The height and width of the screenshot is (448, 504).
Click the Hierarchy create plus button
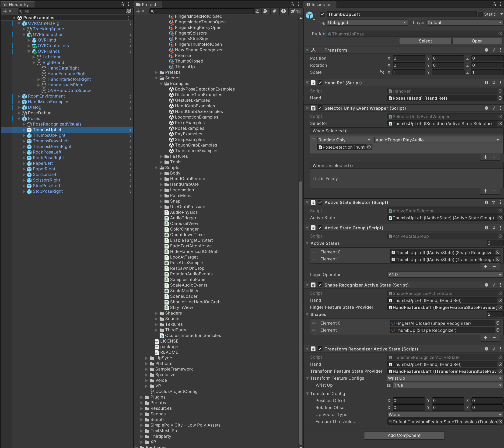point(5,11)
